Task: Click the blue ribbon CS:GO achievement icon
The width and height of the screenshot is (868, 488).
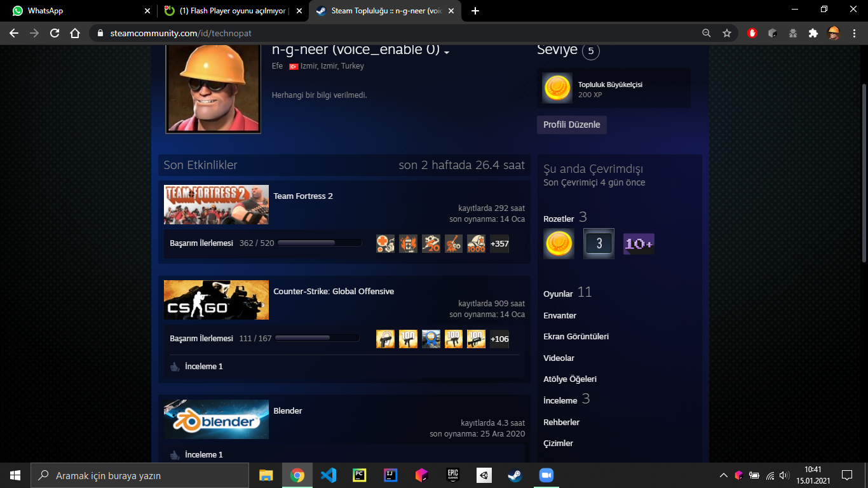Action: [431, 339]
